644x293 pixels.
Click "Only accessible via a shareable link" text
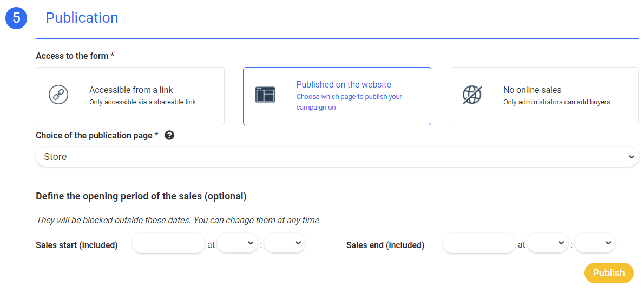tap(142, 102)
